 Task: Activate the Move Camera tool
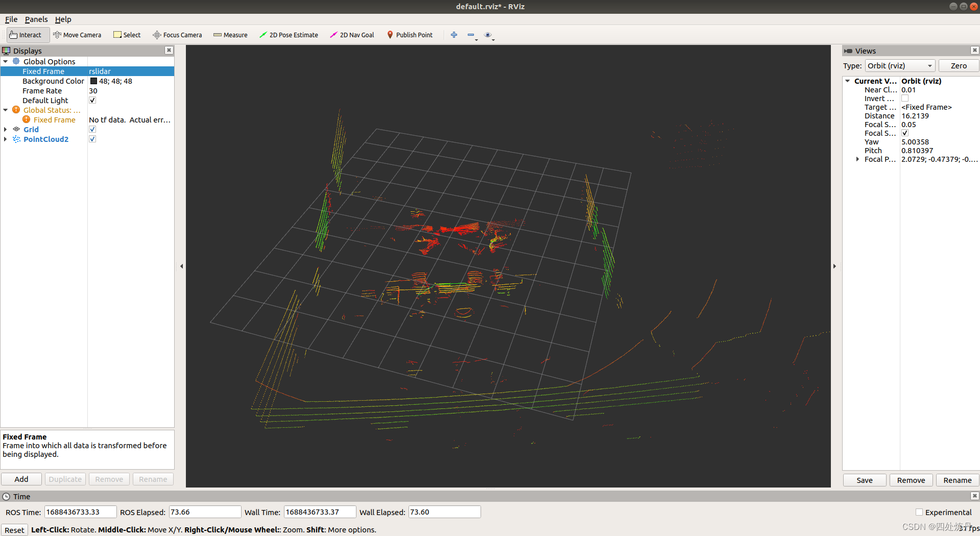tap(78, 35)
